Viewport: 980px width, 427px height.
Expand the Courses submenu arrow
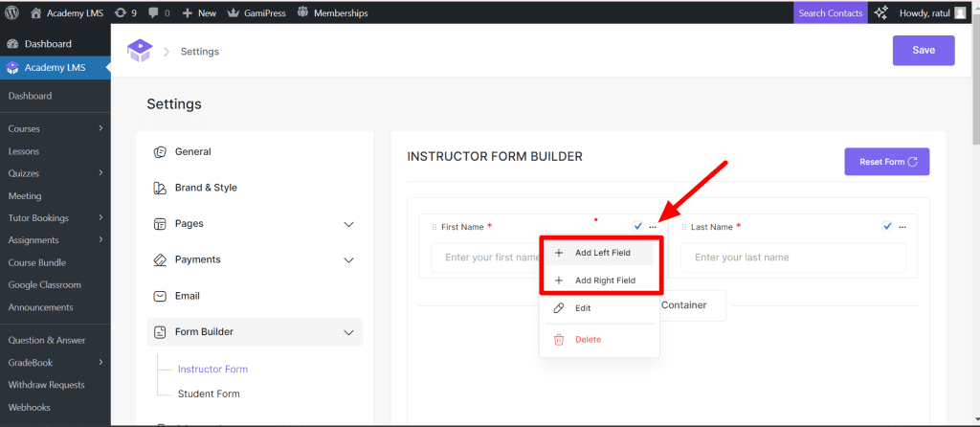tap(100, 128)
